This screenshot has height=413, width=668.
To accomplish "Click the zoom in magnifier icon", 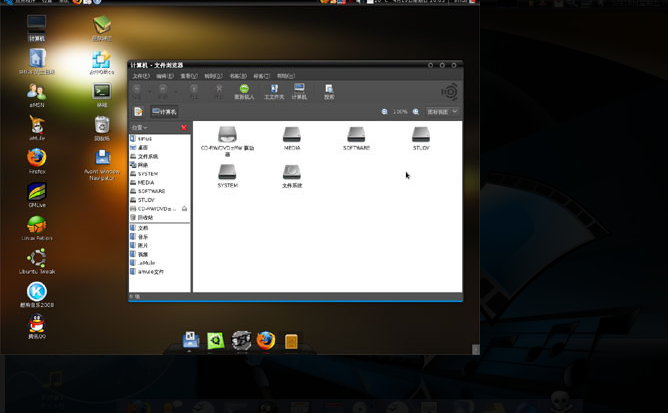I will click(417, 112).
